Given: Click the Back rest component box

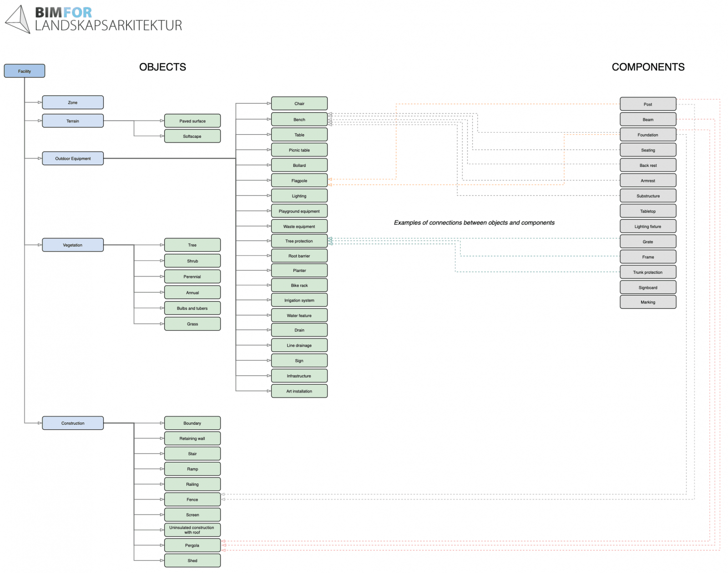Looking at the screenshot, I should coord(648,165).
